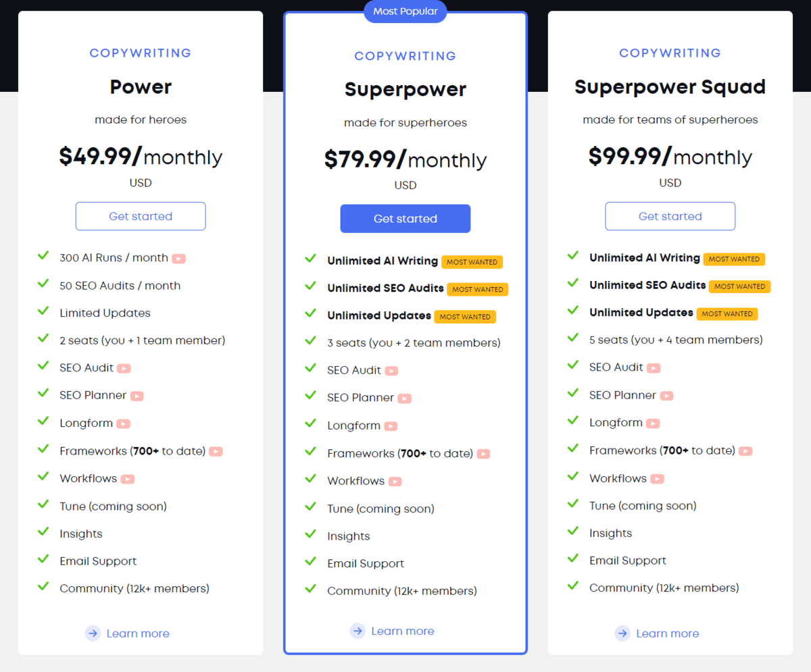Click Get started on the Superpower plan
Viewport: 811px width, 672px height.
click(x=405, y=218)
